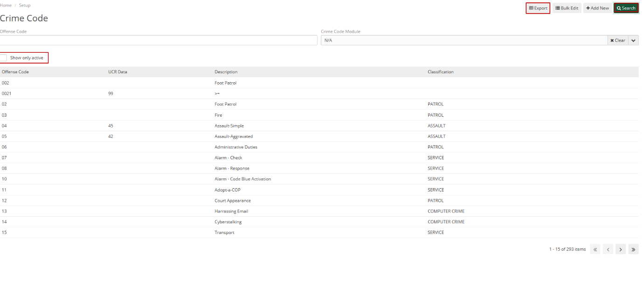The image size is (644, 290).
Task: Enable the Show only active checkbox
Action: point(4,57)
